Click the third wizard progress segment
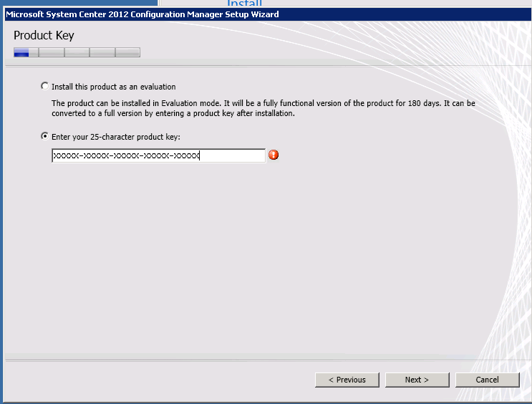Image resolution: width=532 pixels, height=404 pixels. [x=77, y=52]
